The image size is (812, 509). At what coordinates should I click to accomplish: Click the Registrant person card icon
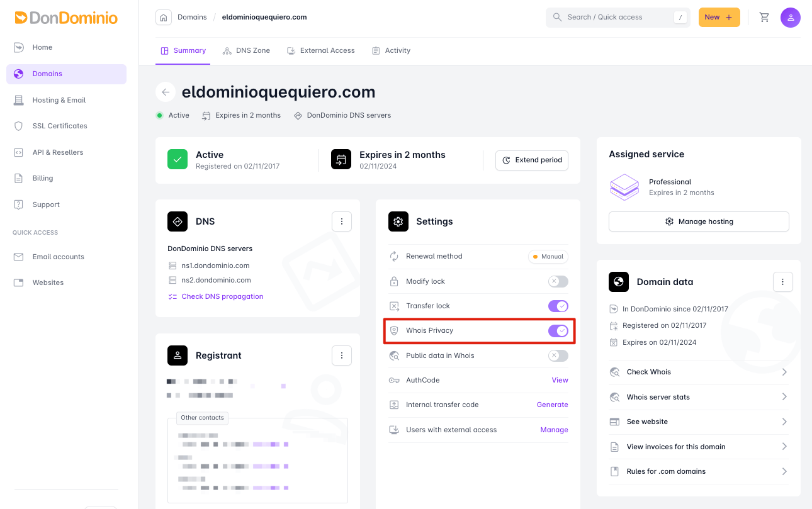pos(178,355)
